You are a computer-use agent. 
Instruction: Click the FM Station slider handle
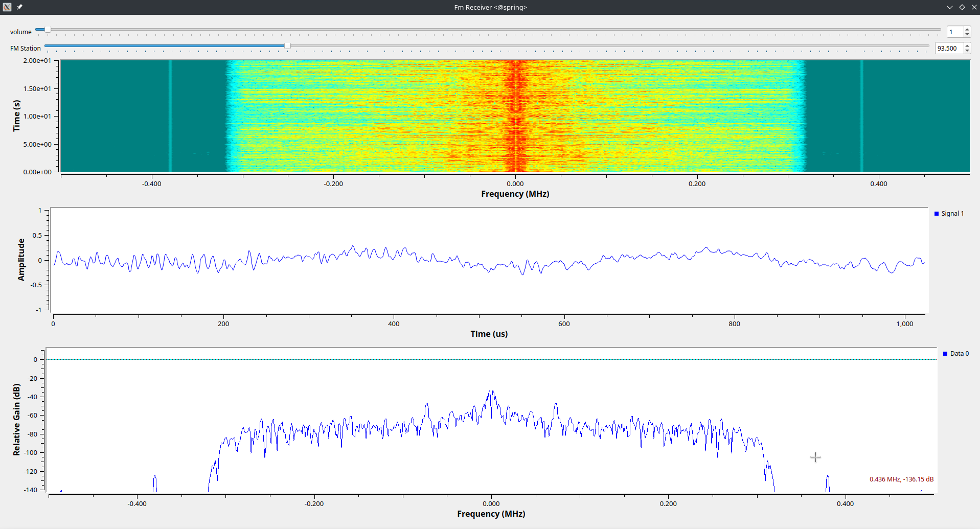(287, 46)
